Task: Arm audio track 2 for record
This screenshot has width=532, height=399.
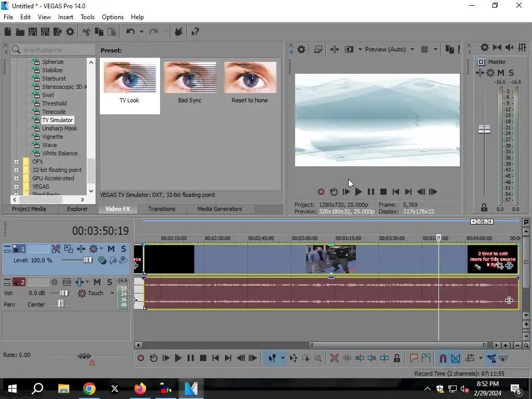Action: pyautogui.click(x=54, y=282)
